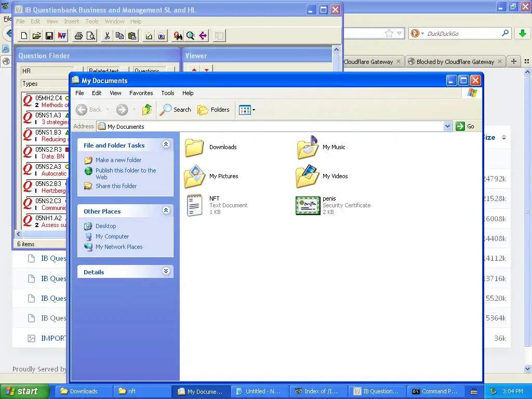Click Cut scissors icon in IB Questionbank
Image resolution: width=532 pixels, height=399 pixels.
[107, 36]
